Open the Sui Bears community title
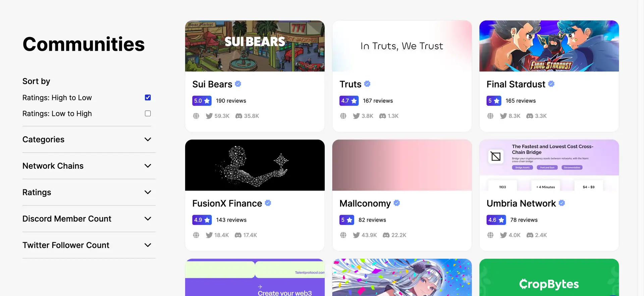 click(x=212, y=84)
